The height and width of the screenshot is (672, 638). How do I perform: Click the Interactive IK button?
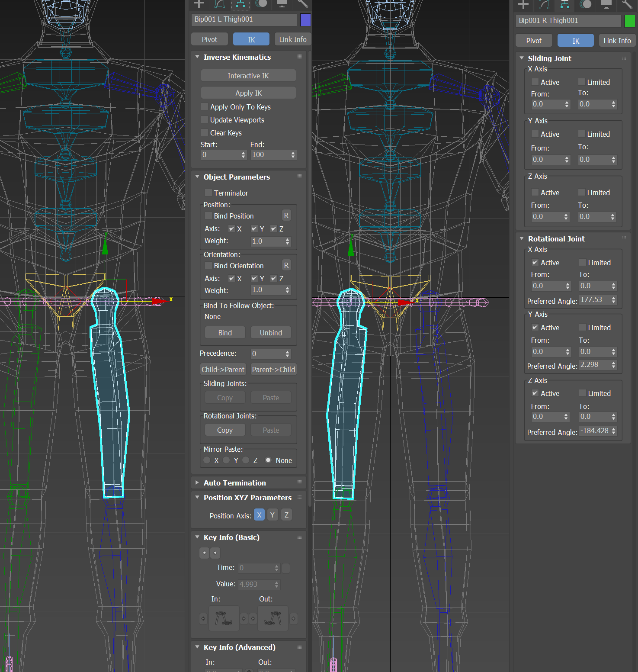click(x=248, y=76)
